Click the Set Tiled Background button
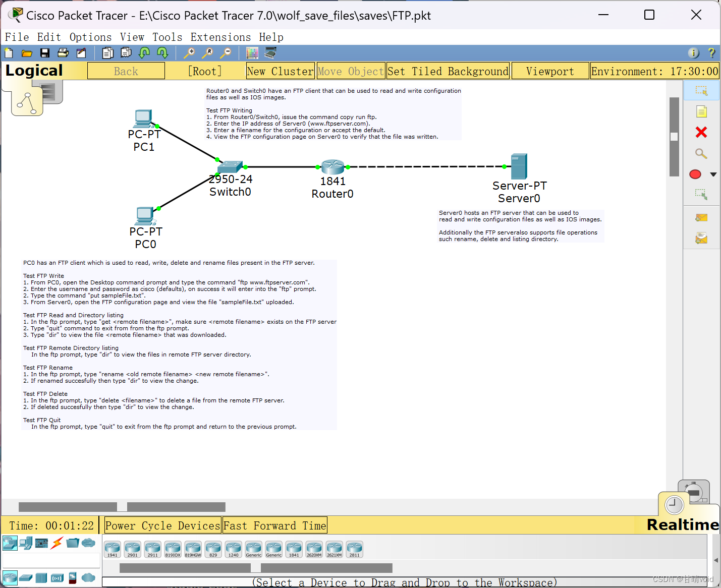The image size is (721, 588). [x=448, y=71]
